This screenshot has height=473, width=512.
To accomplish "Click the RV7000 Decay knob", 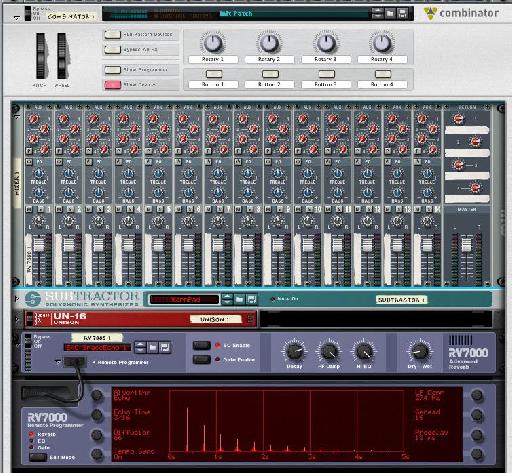I will tap(295, 351).
